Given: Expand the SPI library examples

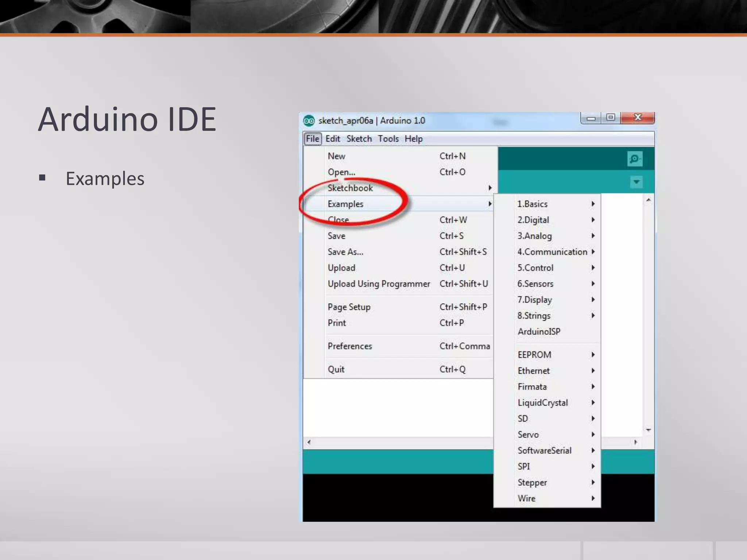Looking at the screenshot, I should [547, 467].
